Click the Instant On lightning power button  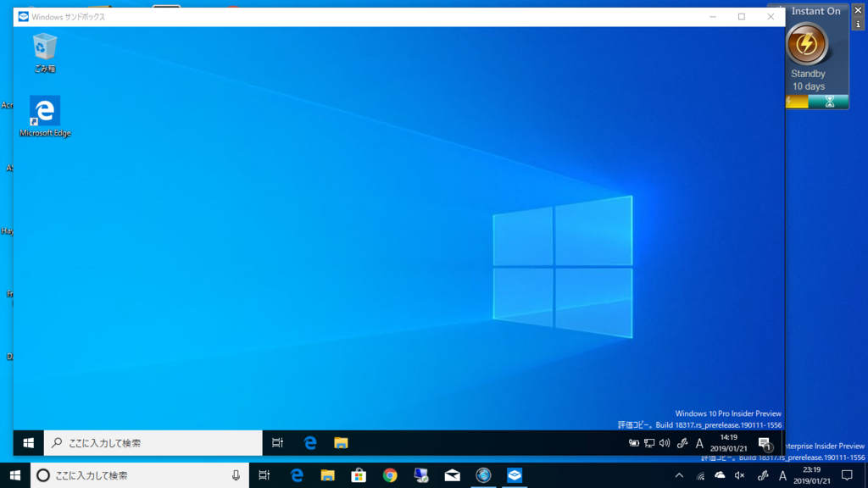(807, 44)
